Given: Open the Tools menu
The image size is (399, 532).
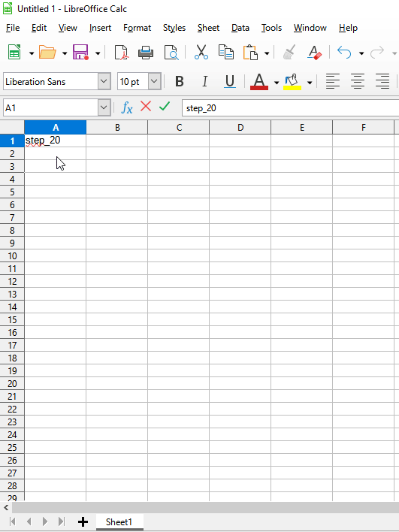Looking at the screenshot, I should click(x=271, y=28).
